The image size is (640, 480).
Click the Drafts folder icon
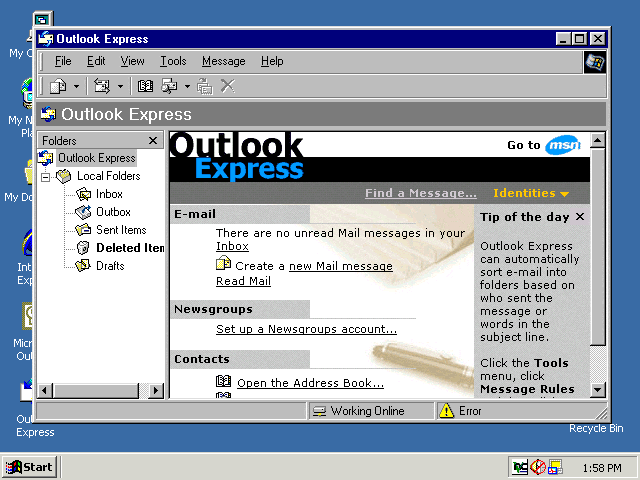click(x=83, y=266)
